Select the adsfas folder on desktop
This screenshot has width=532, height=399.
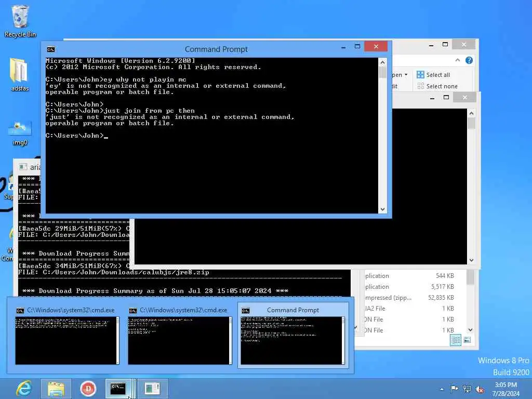click(x=20, y=75)
